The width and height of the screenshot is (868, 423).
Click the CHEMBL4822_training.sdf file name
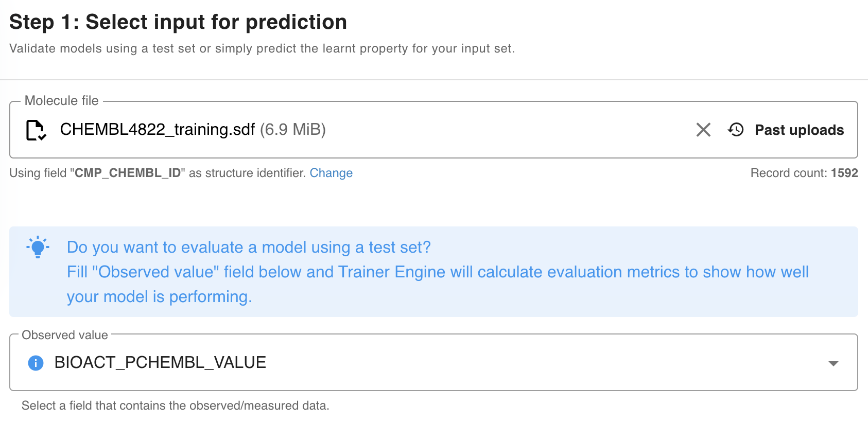coord(157,130)
